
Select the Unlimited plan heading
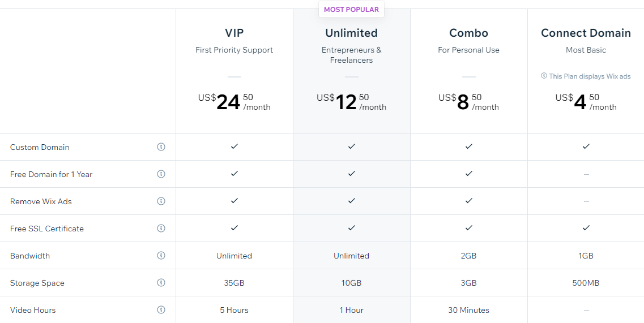pyautogui.click(x=352, y=33)
